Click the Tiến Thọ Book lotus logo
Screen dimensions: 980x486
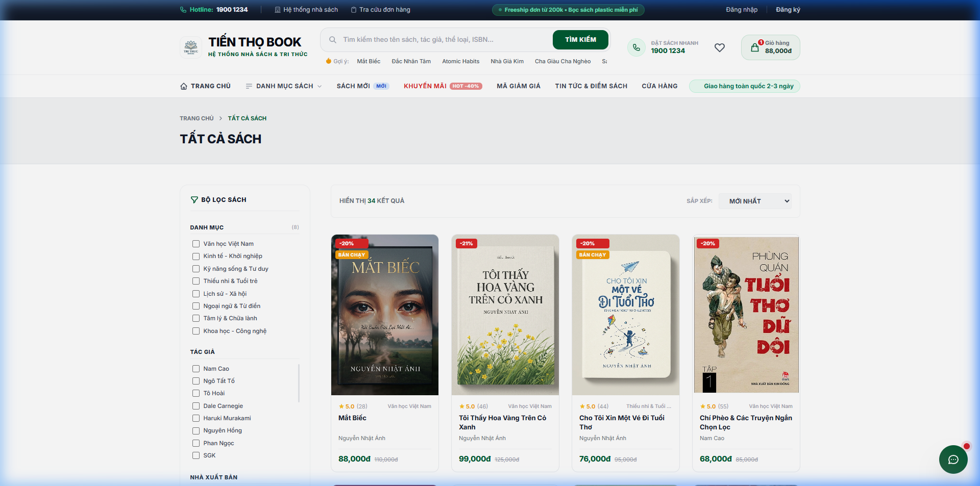pyautogui.click(x=191, y=47)
